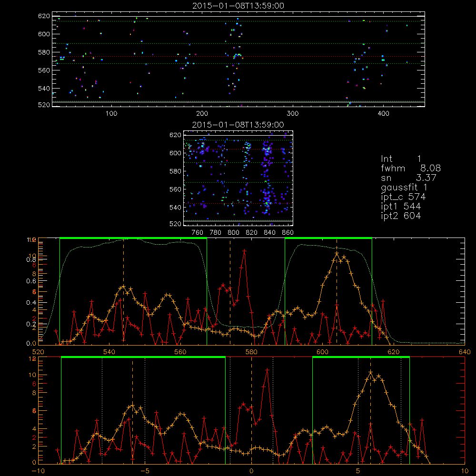Image resolution: width=476 pixels, height=476 pixels.
Task: Click x-axis label 640 on third plot
Action: point(465,352)
